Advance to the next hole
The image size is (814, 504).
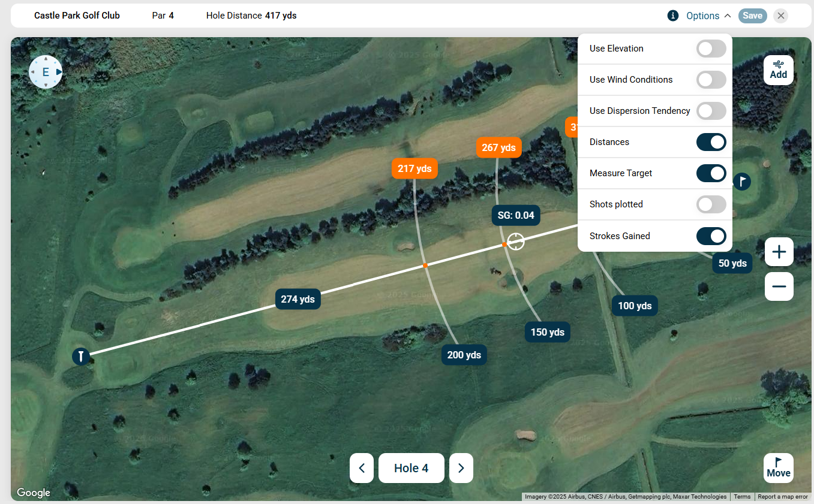pos(461,467)
